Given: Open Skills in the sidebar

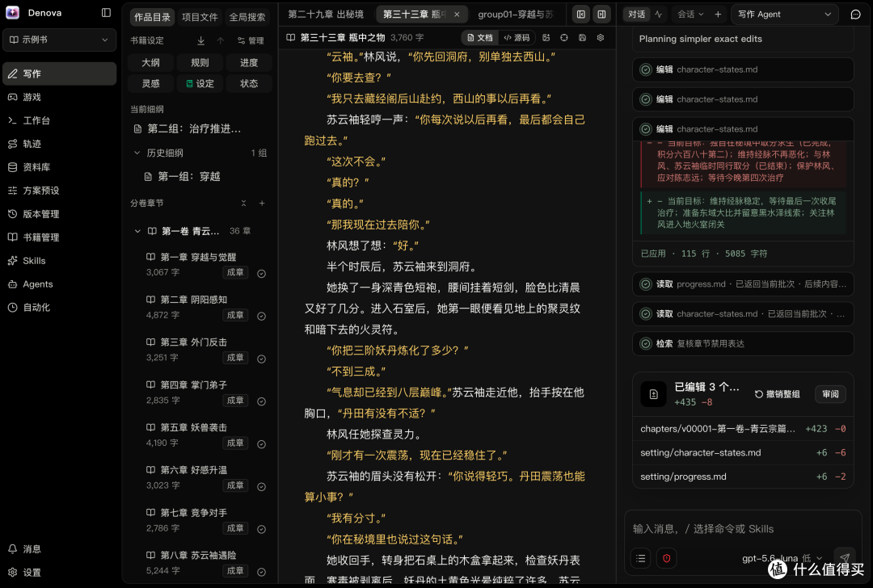Looking at the screenshot, I should [x=60, y=260].
